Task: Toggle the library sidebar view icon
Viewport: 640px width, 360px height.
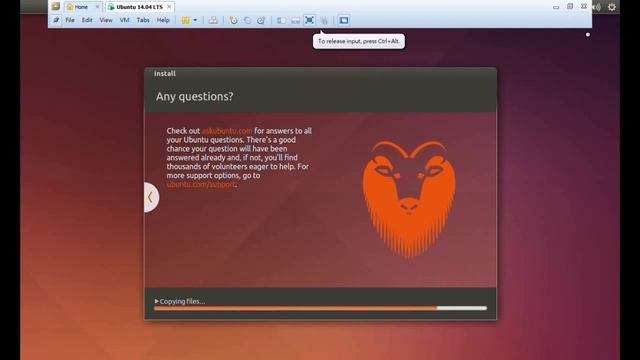Action: pyautogui.click(x=281, y=20)
